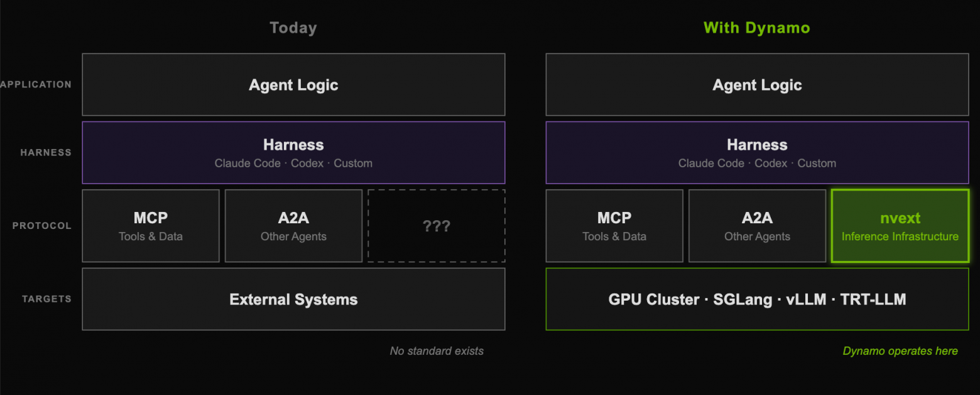Click the A2A Other Agents box under Today

click(293, 226)
